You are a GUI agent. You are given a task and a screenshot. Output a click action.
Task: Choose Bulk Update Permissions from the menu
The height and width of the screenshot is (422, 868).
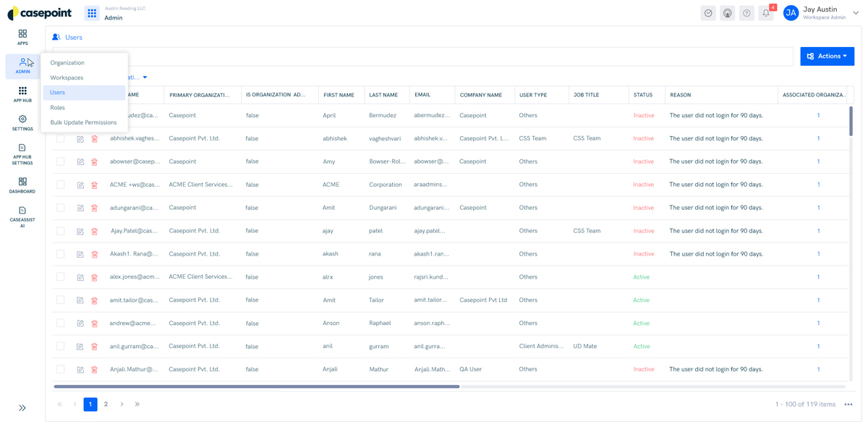click(82, 122)
